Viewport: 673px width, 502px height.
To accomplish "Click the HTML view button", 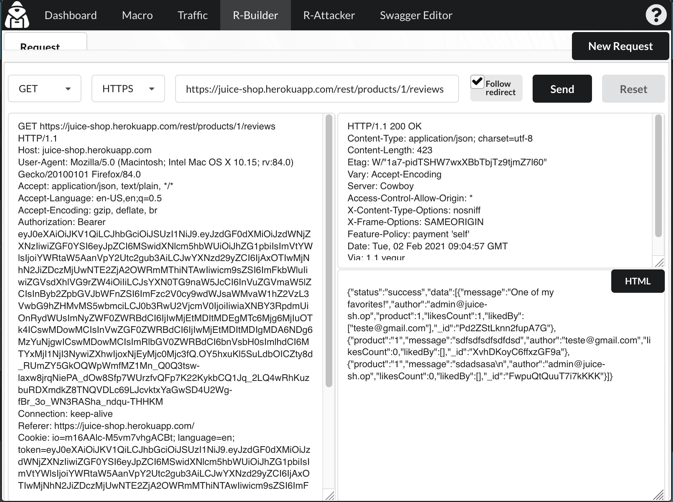I will click(637, 281).
